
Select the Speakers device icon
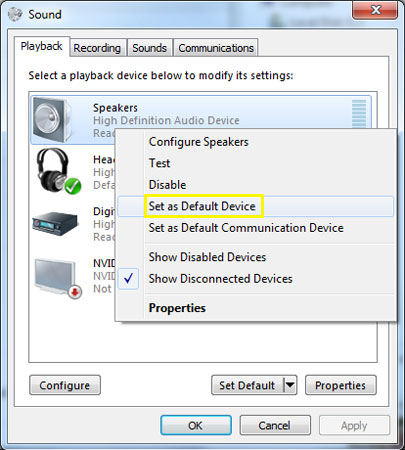tap(52, 120)
